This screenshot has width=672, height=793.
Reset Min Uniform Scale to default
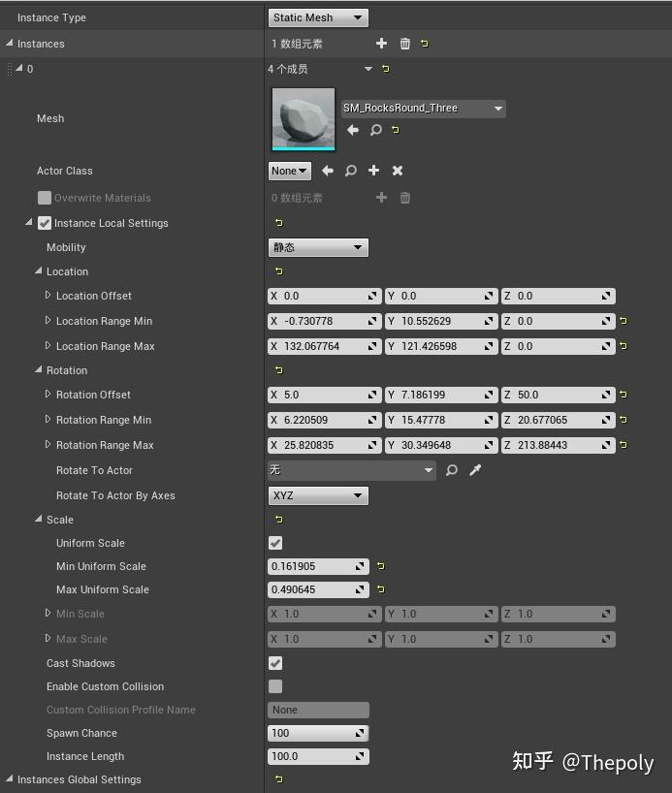(x=381, y=566)
